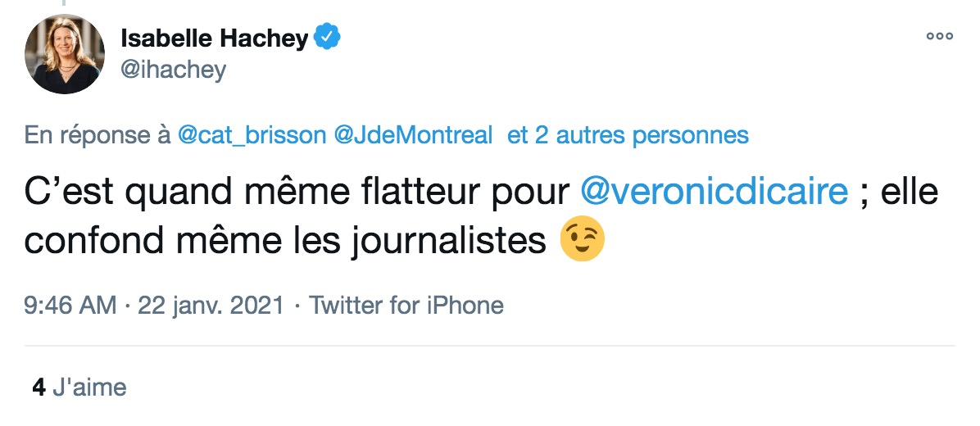Open Isabelle Hachey's profile photo
The height and width of the screenshot is (426, 980).
[x=65, y=54]
